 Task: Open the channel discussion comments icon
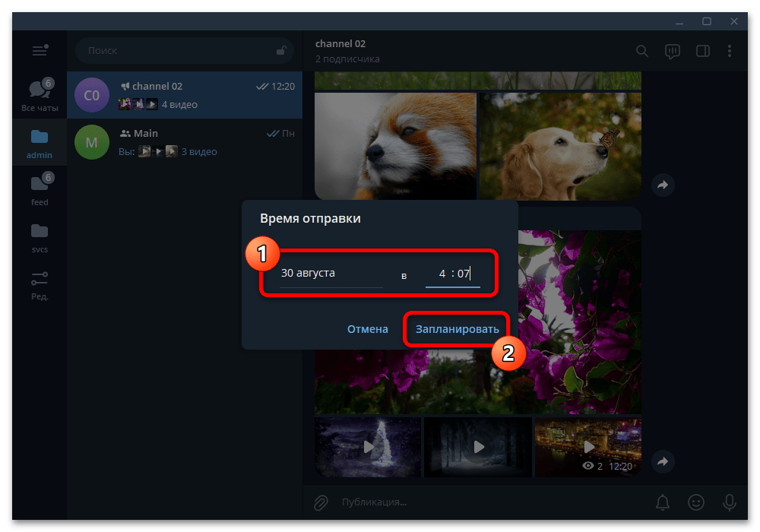click(x=673, y=52)
